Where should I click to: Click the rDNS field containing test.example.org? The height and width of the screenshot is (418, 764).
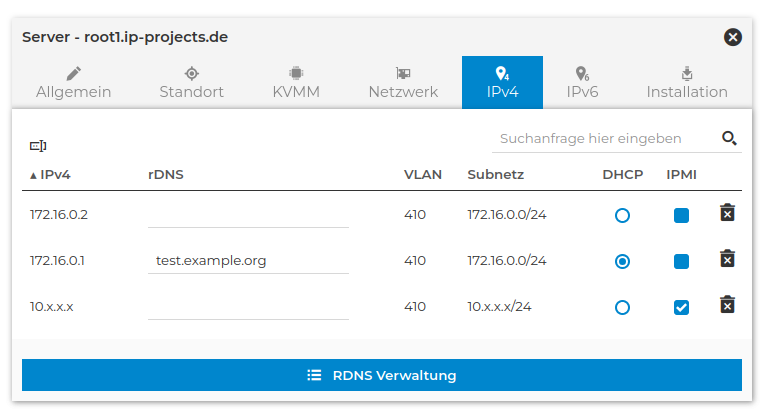point(248,261)
